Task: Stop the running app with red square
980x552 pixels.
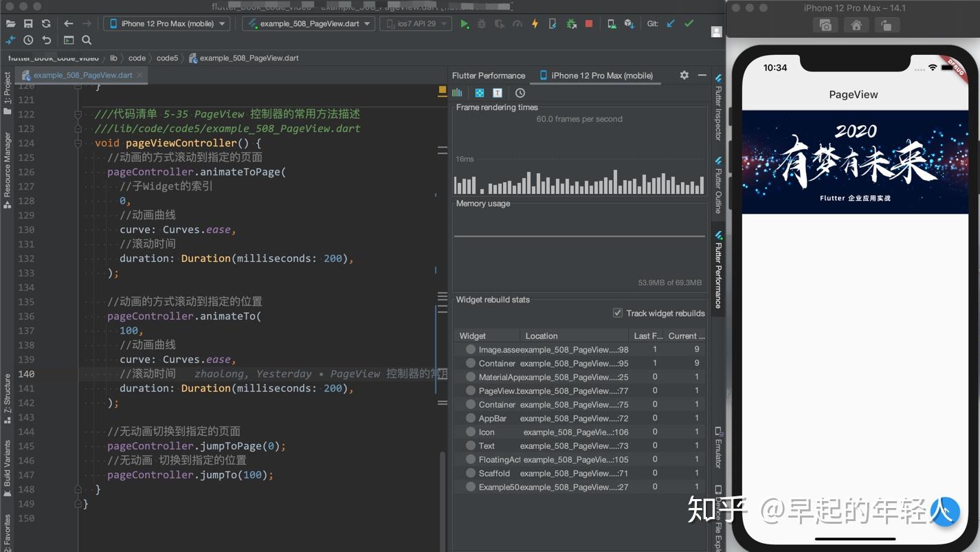Action: tap(588, 23)
